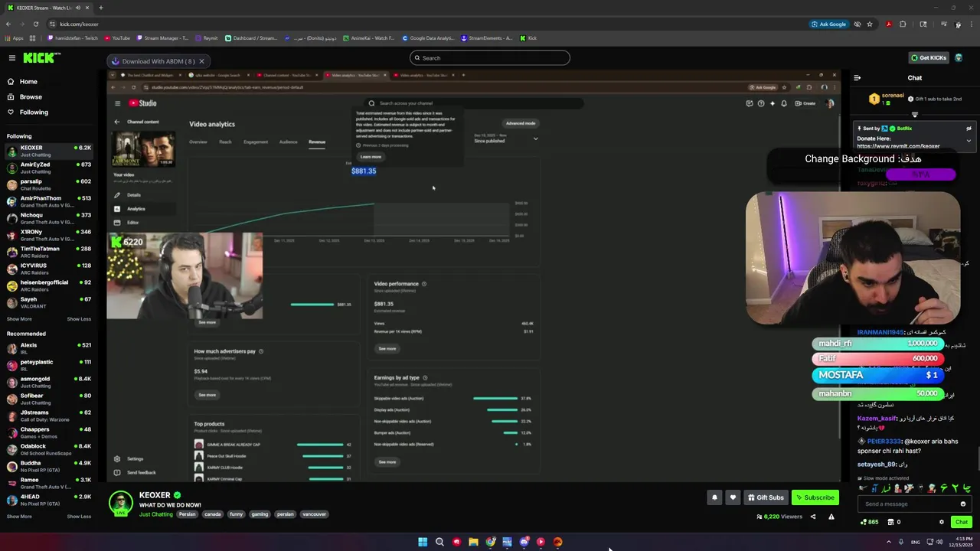
Task: Open the Just Chatting category link
Action: pos(156,514)
